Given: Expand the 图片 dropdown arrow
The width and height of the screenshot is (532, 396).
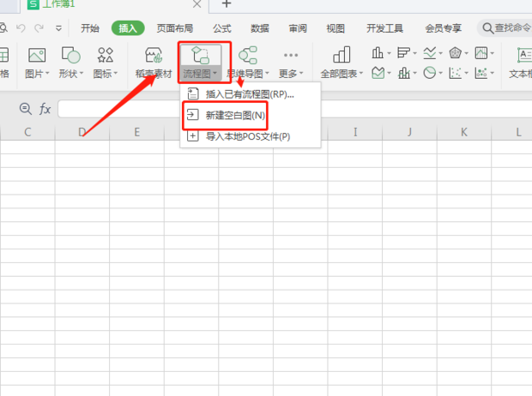Looking at the screenshot, I should [47, 73].
